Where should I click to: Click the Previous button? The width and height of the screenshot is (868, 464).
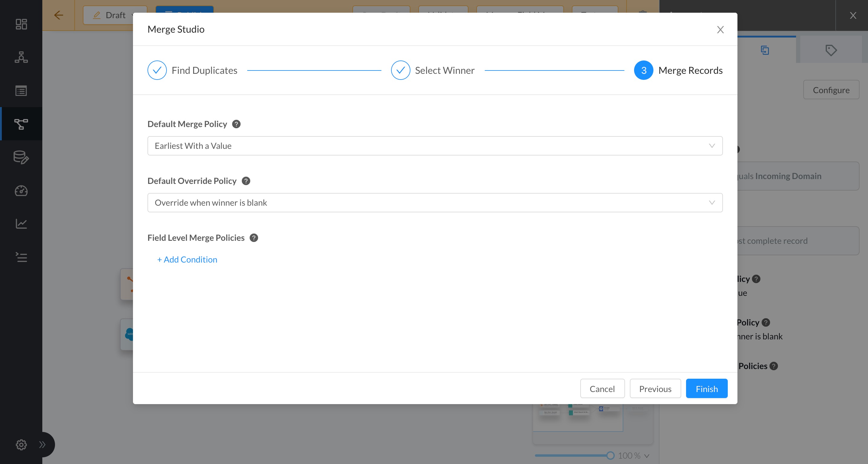pos(655,388)
